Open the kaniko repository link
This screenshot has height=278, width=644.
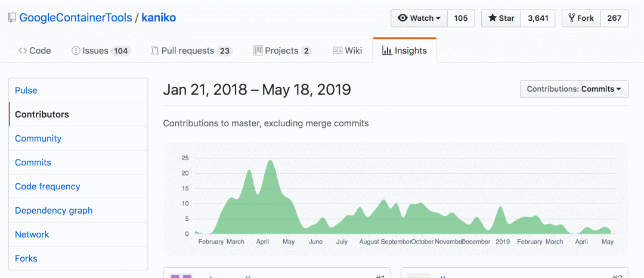(x=159, y=18)
